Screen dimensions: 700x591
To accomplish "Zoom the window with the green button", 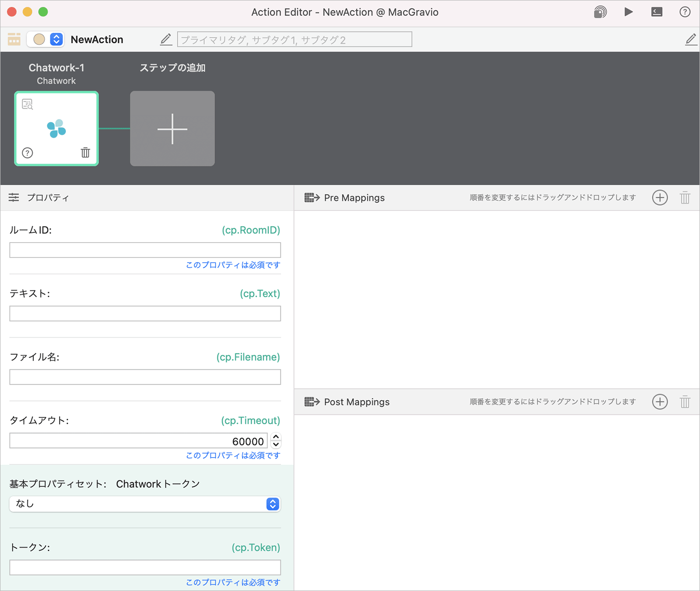I will pyautogui.click(x=43, y=12).
